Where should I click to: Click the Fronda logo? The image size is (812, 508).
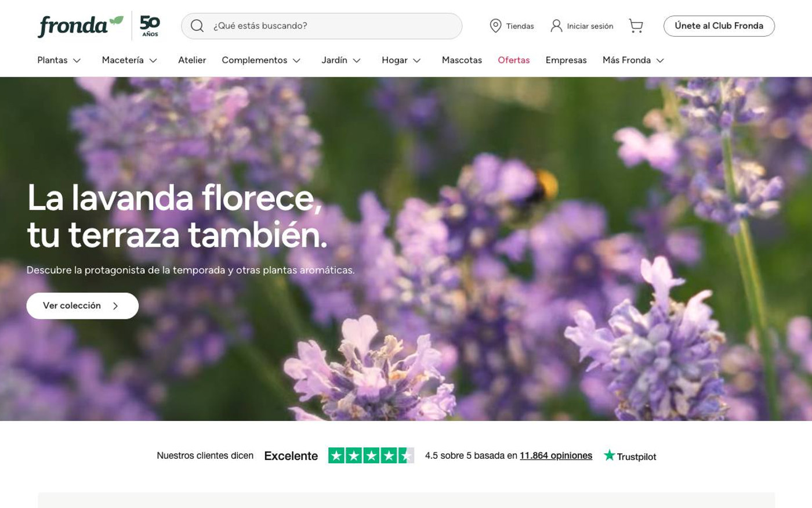(81, 26)
